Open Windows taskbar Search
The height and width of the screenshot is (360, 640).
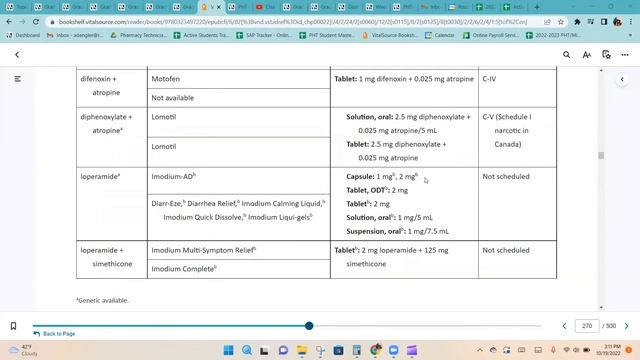click(x=247, y=350)
